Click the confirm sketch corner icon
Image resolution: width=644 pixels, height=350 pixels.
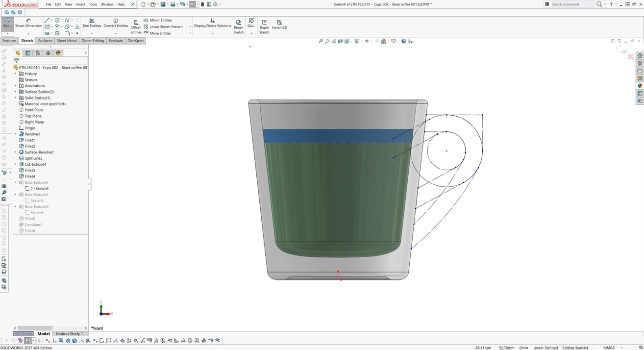[x=622, y=50]
